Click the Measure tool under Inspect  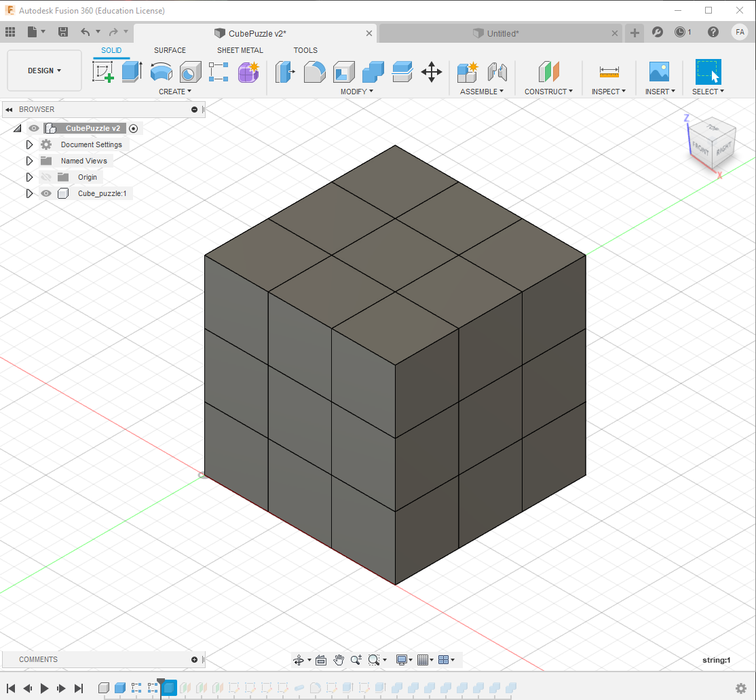609,71
